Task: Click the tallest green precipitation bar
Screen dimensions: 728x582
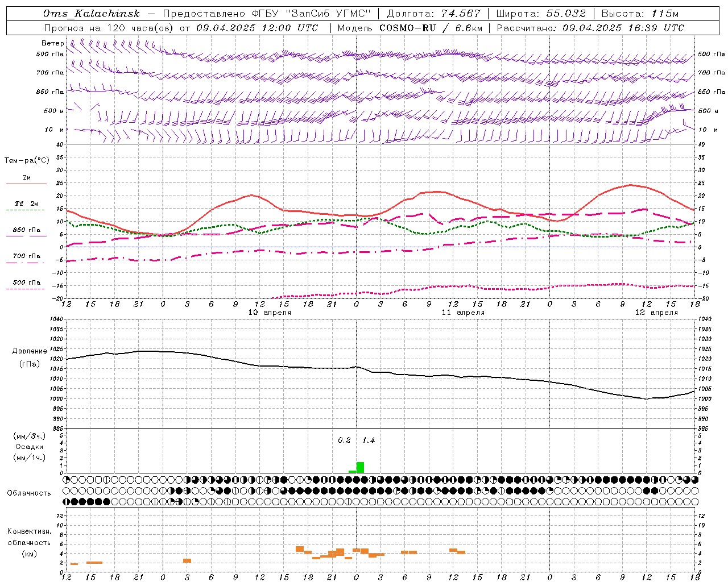Action: click(360, 468)
